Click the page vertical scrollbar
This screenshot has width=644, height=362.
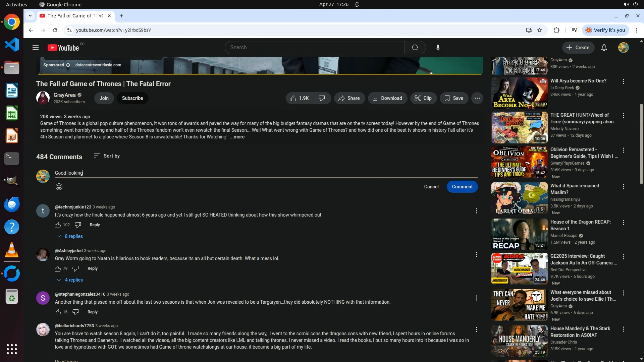(641, 144)
